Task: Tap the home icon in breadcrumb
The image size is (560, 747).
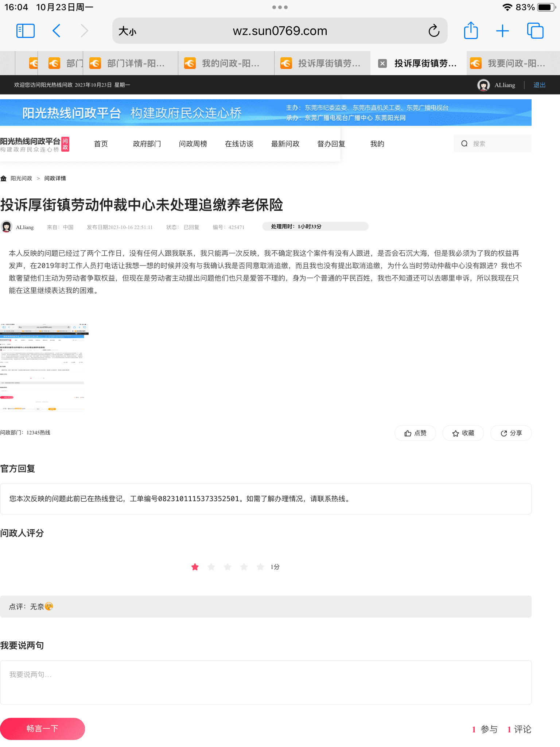Action: 4,178
